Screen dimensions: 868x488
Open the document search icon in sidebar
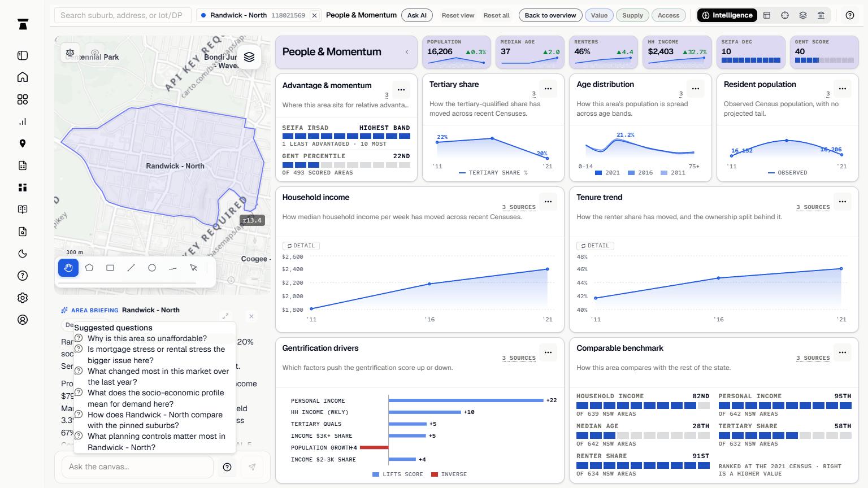(23, 232)
